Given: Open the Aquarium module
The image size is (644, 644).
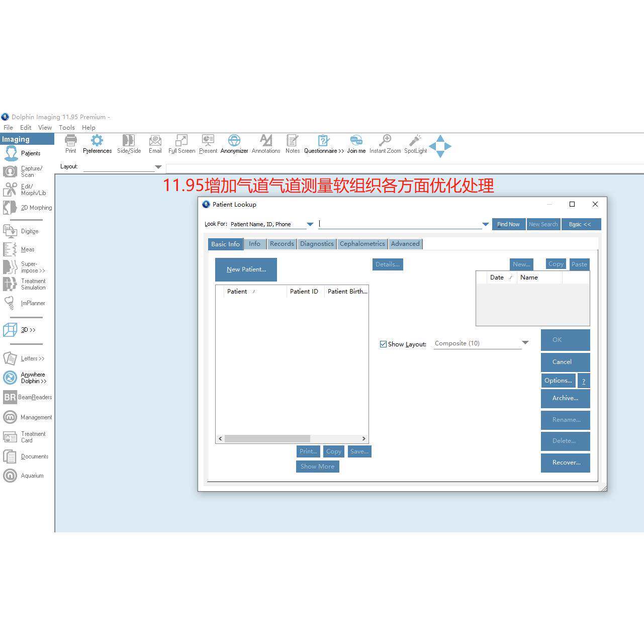Looking at the screenshot, I should click(23, 476).
